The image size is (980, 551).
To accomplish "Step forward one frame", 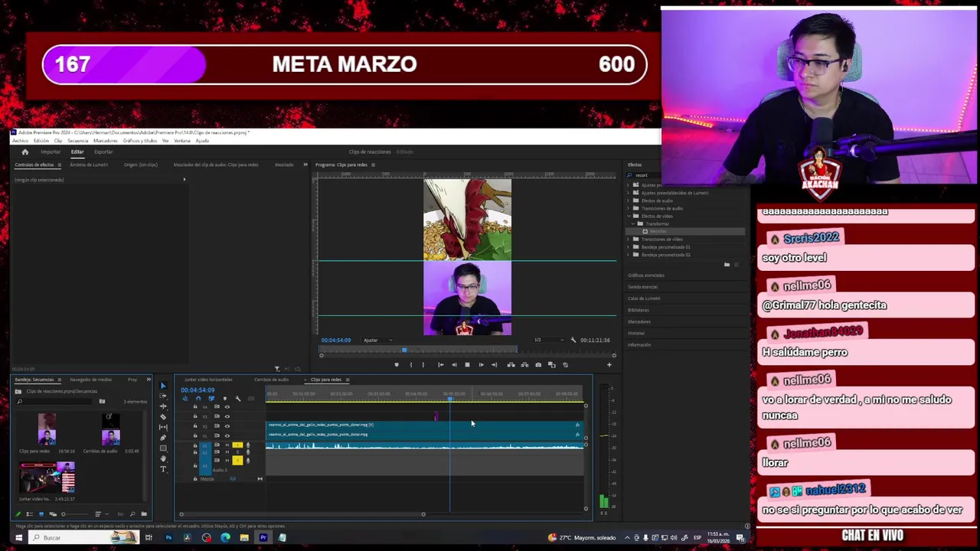I will [x=482, y=365].
